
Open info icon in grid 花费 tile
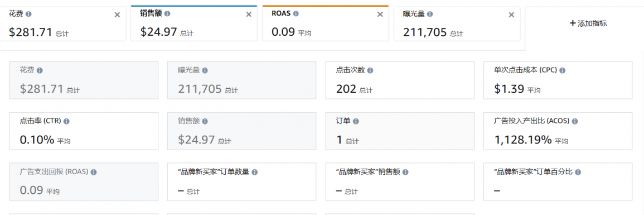[x=40, y=70]
